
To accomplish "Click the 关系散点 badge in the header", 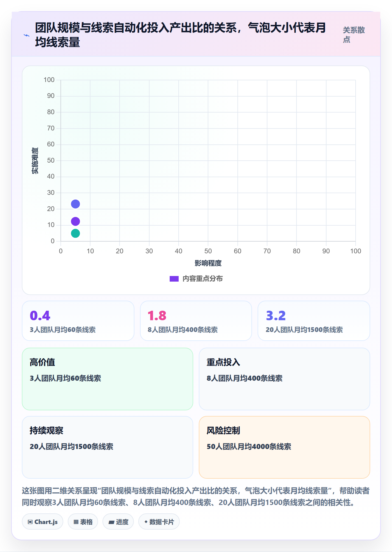I will coord(354,35).
